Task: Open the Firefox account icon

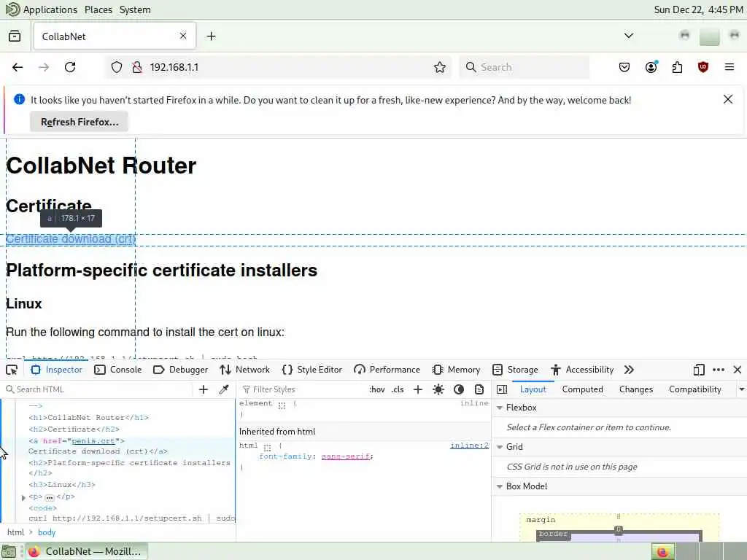Action: click(651, 67)
